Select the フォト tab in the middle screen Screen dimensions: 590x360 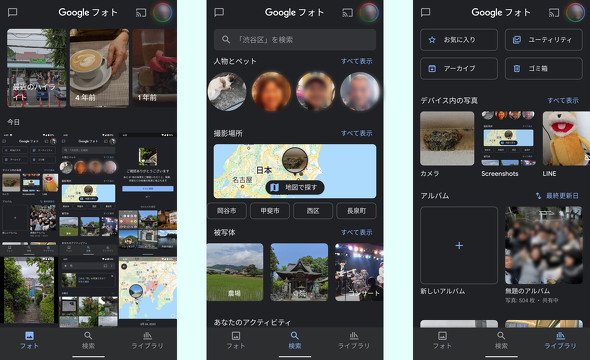click(236, 340)
